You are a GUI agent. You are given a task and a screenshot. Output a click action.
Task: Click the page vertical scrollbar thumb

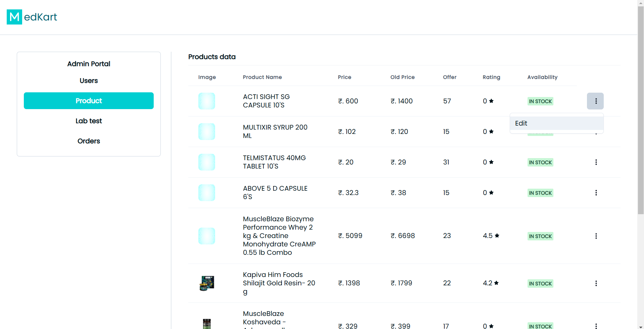(x=641, y=111)
